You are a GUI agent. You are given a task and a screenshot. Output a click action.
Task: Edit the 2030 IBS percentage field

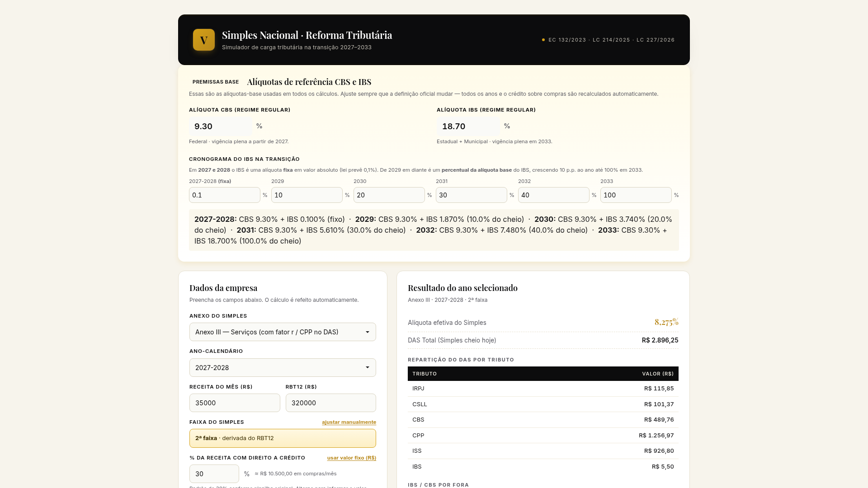point(389,195)
